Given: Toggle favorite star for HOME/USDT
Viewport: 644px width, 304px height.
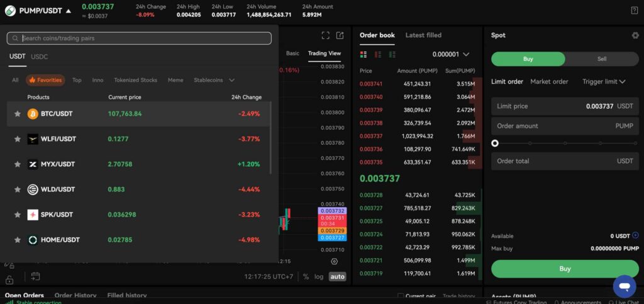Looking at the screenshot, I should tap(17, 240).
